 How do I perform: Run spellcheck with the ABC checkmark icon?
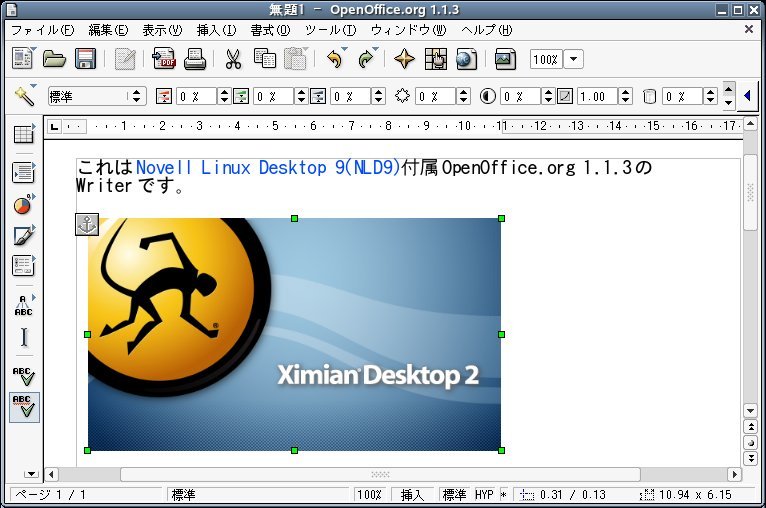click(24, 376)
